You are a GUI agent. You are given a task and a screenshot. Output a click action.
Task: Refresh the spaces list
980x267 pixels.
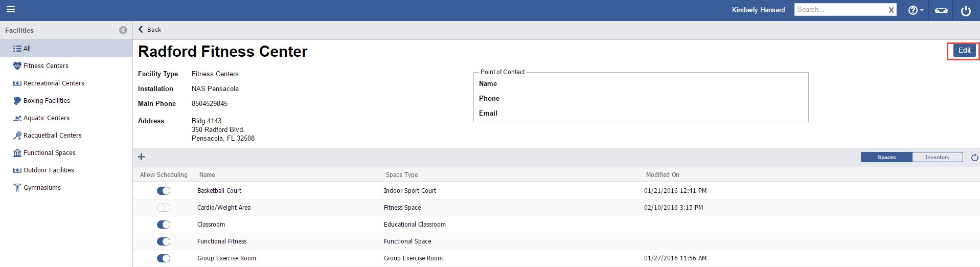(974, 158)
